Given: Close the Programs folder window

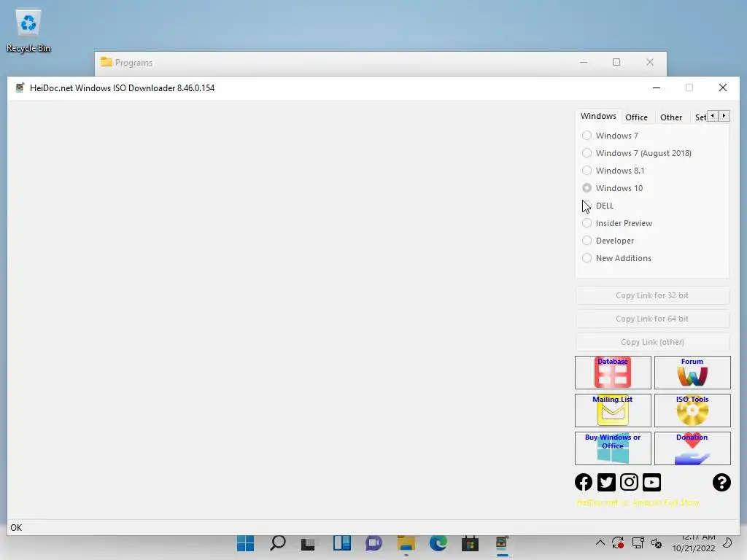Looking at the screenshot, I should pos(650,63).
